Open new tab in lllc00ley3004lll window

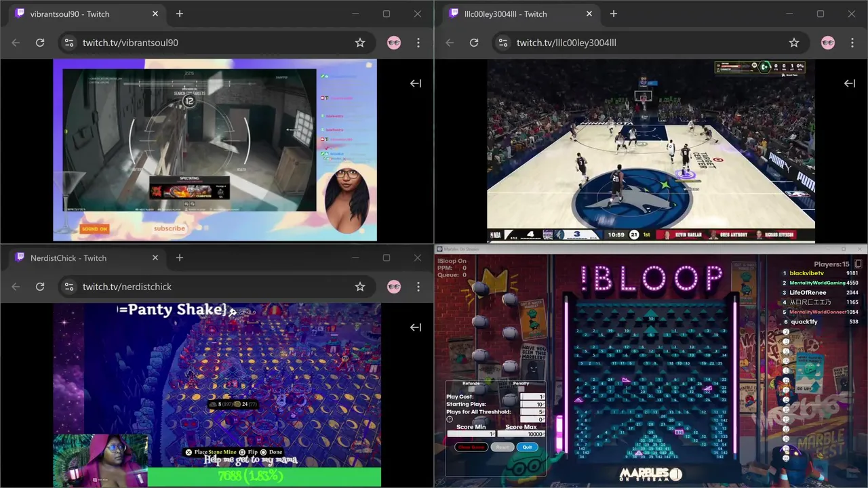point(614,14)
